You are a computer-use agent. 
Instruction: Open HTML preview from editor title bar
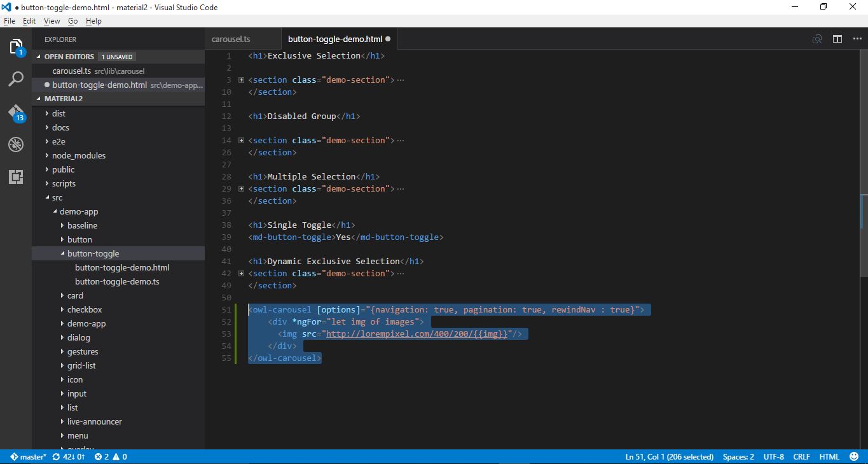click(x=816, y=39)
